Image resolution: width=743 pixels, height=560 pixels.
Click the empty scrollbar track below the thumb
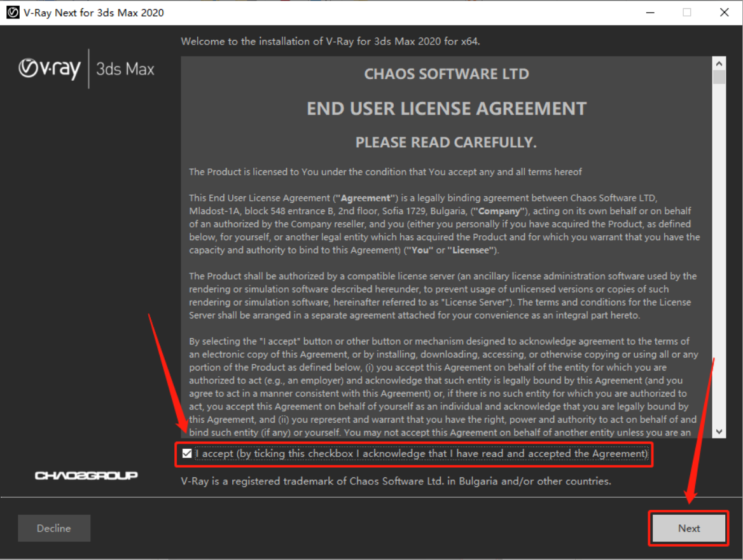click(x=719, y=254)
